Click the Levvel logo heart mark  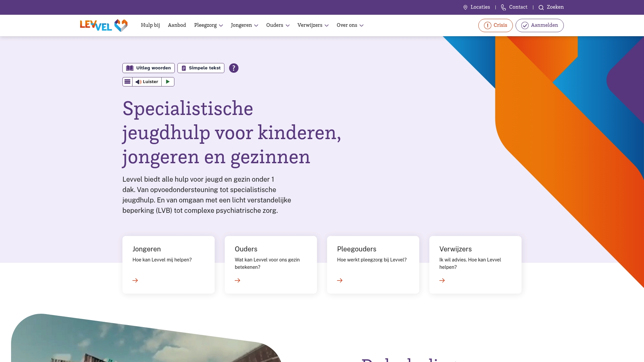coord(121,25)
